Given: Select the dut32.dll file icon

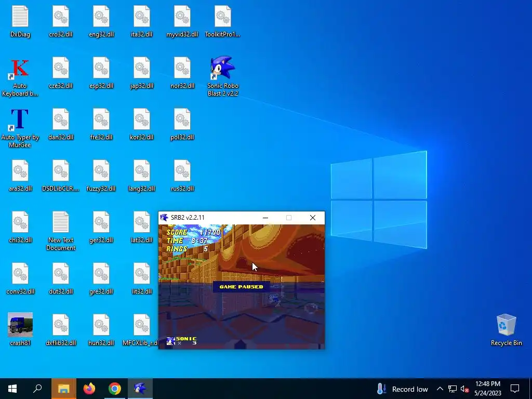Looking at the screenshot, I should coord(61,273).
